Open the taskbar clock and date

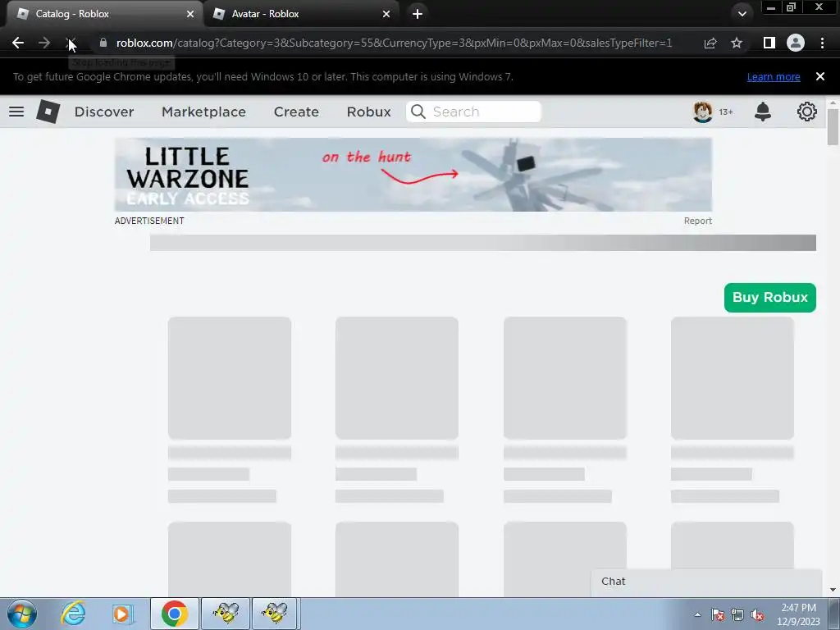coord(798,614)
